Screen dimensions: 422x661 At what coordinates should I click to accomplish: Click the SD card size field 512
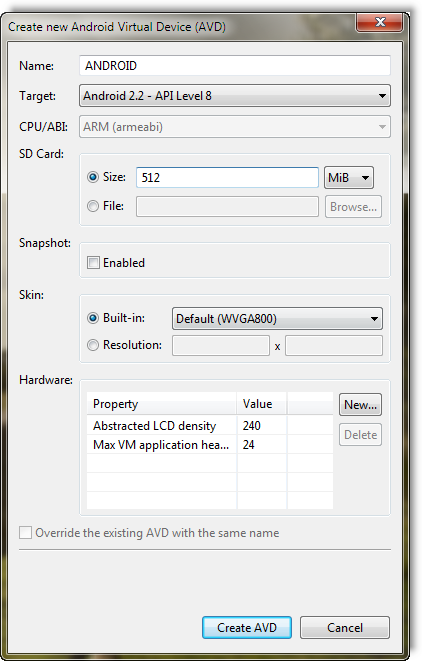click(227, 177)
